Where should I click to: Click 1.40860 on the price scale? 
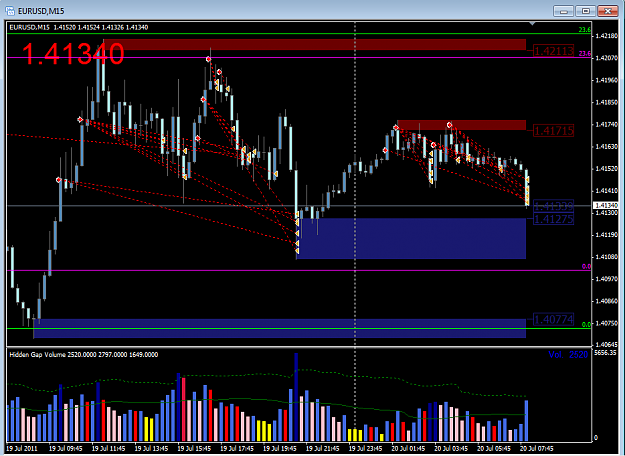pyautogui.click(x=606, y=301)
